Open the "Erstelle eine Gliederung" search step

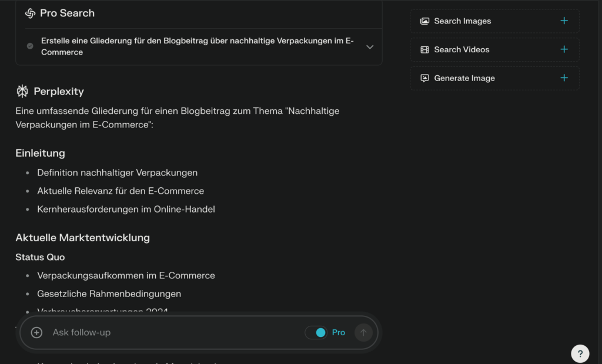pyautogui.click(x=197, y=47)
